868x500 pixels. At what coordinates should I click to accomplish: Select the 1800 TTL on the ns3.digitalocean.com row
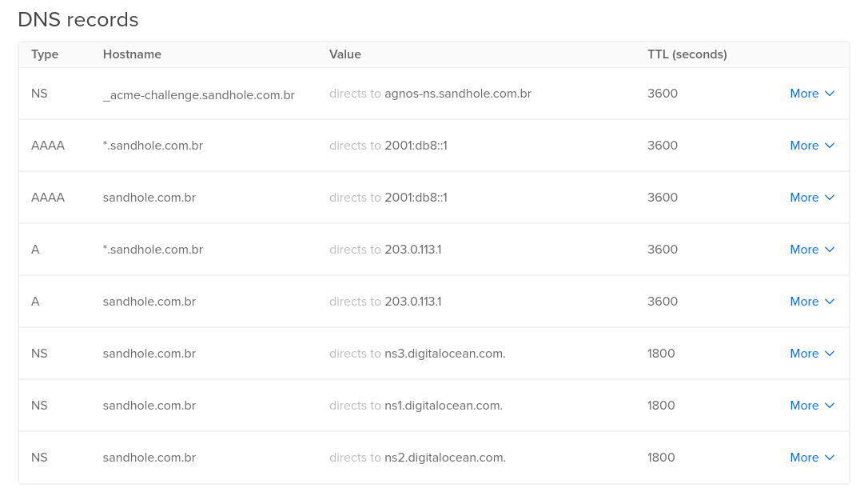661,354
